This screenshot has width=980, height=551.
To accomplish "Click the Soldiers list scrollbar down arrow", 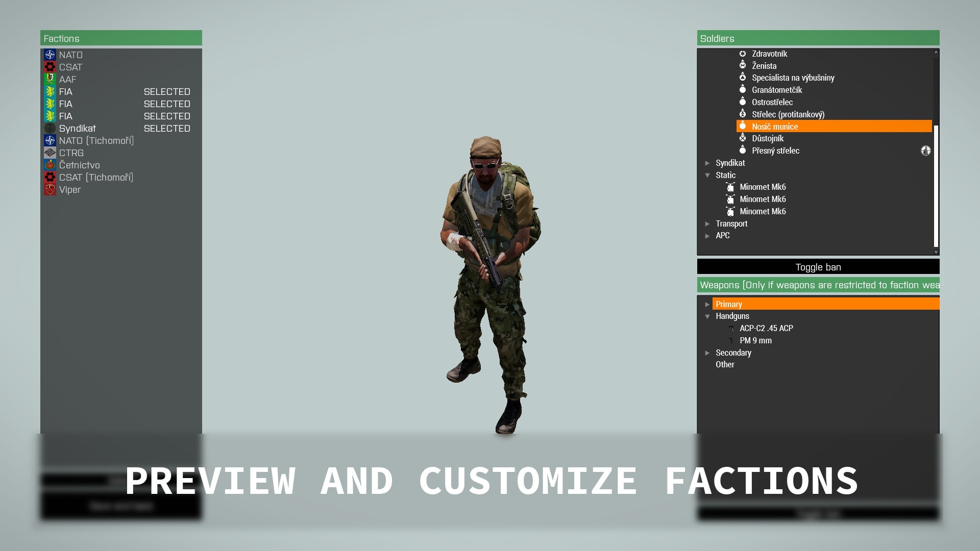I will 936,252.
